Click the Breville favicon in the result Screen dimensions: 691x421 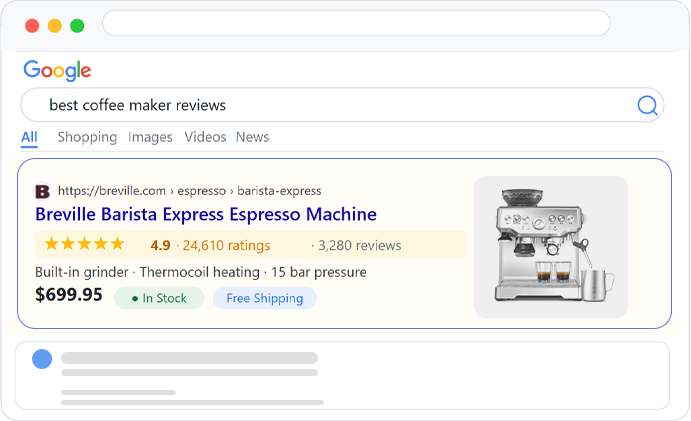click(42, 191)
